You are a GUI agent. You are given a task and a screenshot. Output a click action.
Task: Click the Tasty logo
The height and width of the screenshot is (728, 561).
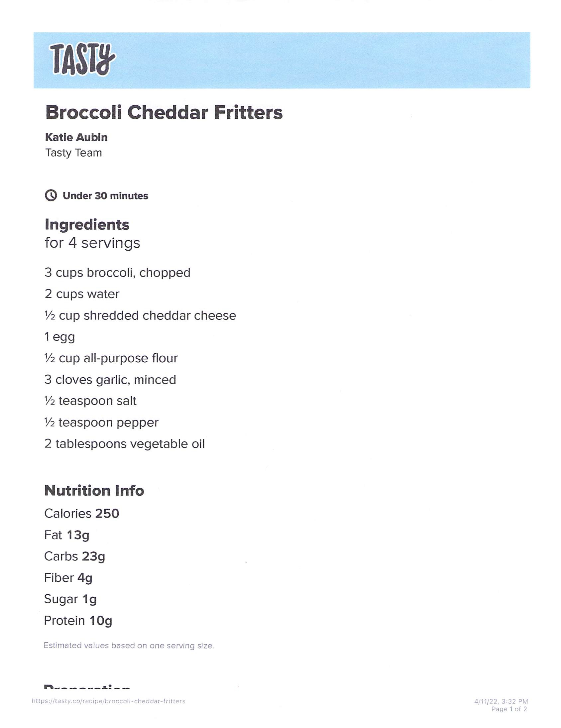click(82, 59)
